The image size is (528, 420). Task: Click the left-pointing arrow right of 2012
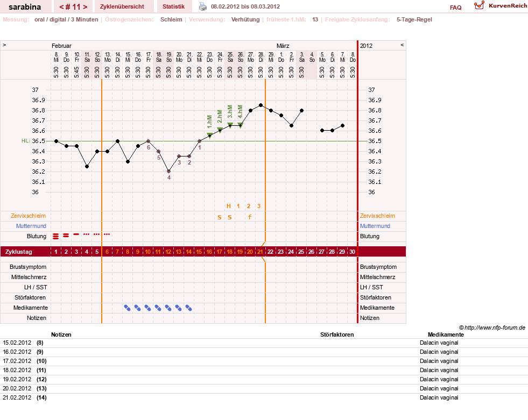tap(402, 45)
